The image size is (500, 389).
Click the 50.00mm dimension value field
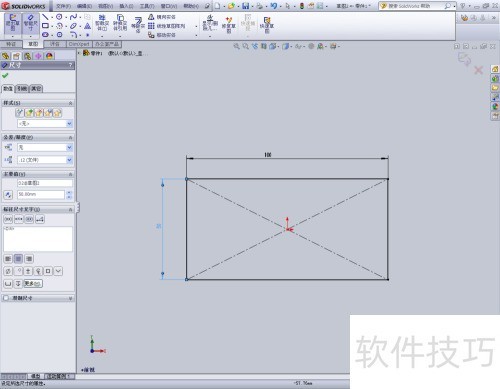point(41,194)
